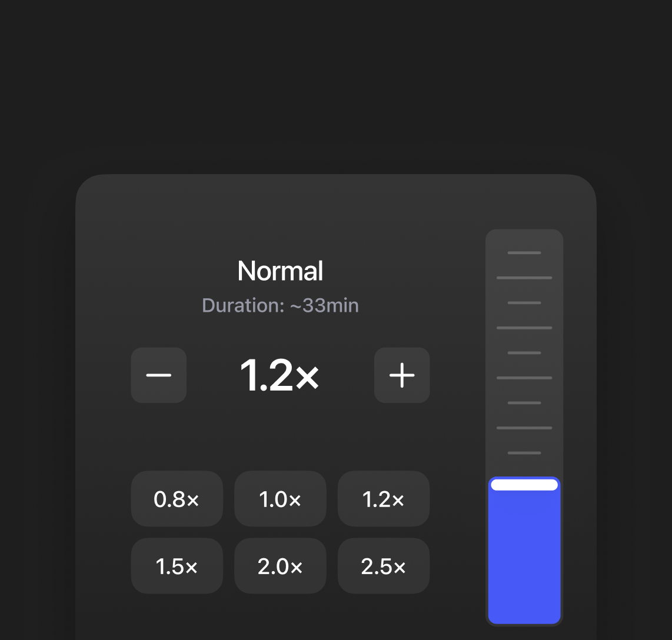672x640 pixels.
Task: Switch to the 2.5× speed preset
Action: [384, 566]
